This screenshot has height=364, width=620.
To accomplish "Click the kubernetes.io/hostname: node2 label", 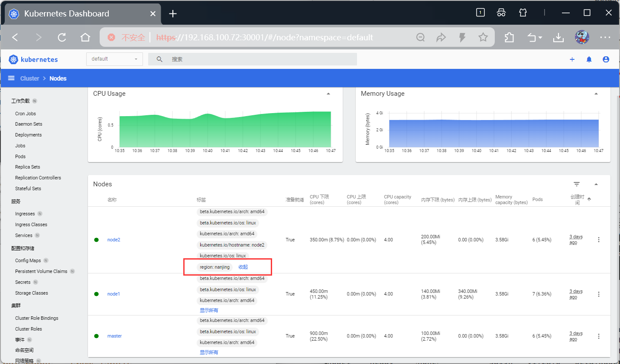I will [x=232, y=245].
